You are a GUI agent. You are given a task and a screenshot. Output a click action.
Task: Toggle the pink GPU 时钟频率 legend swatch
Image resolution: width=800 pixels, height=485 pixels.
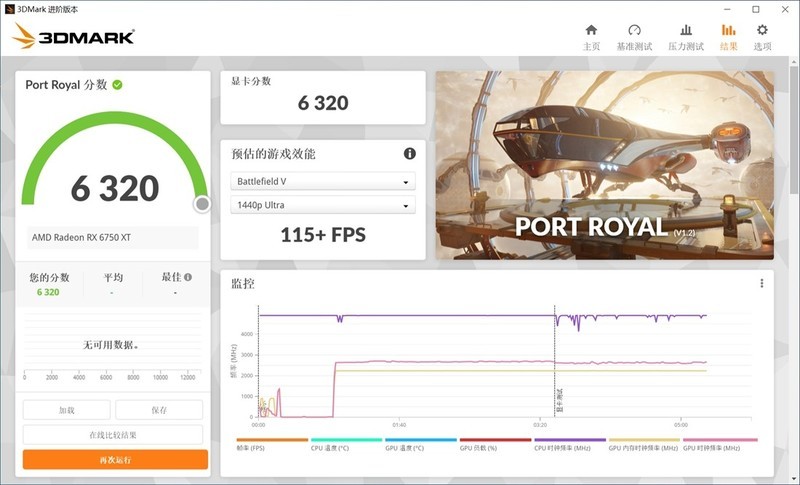[x=720, y=440]
